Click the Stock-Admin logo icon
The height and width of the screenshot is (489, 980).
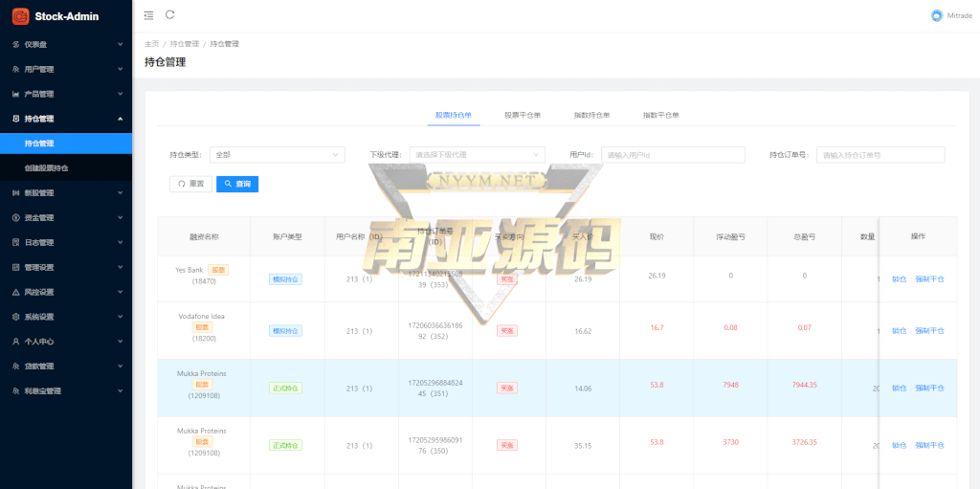pyautogui.click(x=20, y=16)
